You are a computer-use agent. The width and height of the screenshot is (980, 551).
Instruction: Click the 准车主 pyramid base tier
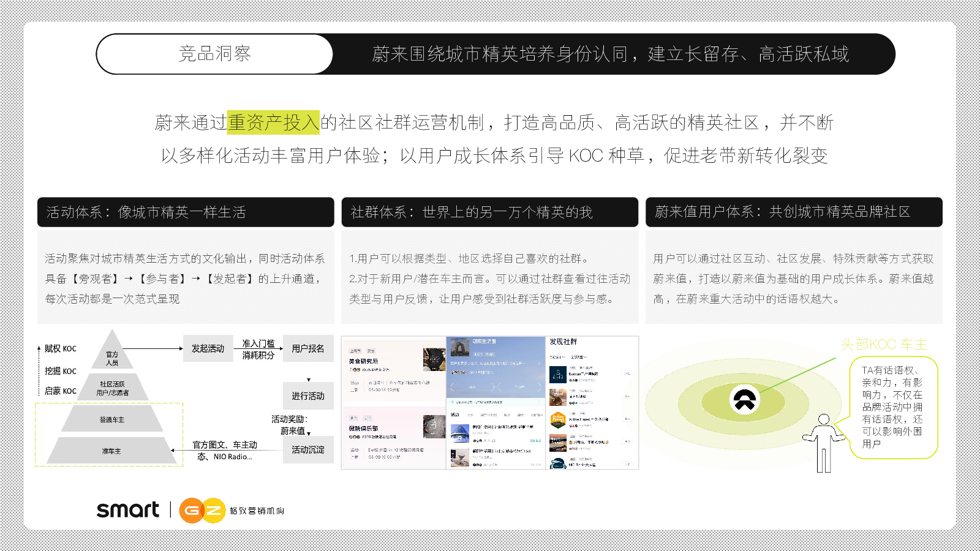(x=111, y=451)
